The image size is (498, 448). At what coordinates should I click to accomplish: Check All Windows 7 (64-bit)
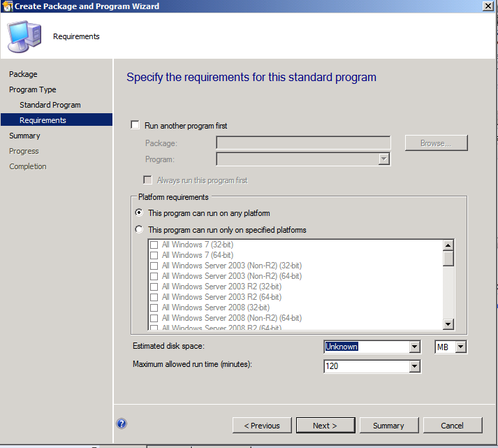154,256
